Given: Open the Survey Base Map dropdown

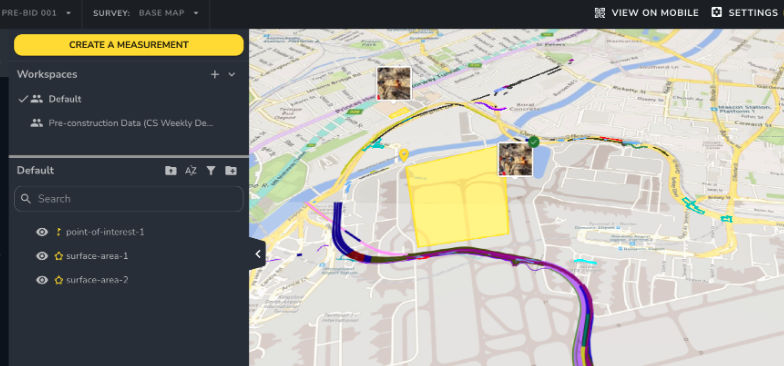Looking at the screenshot, I should click(146, 13).
